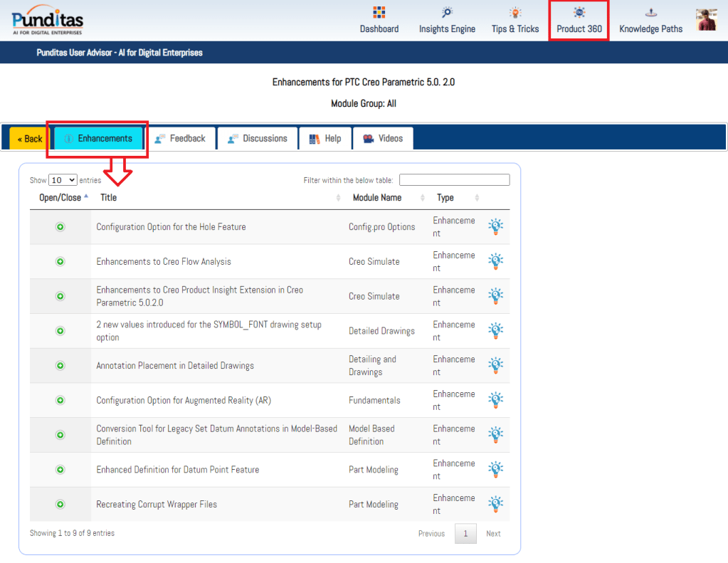Screen dimensions: 728x563
Task: Switch to the Feedback tab
Action: tap(180, 139)
